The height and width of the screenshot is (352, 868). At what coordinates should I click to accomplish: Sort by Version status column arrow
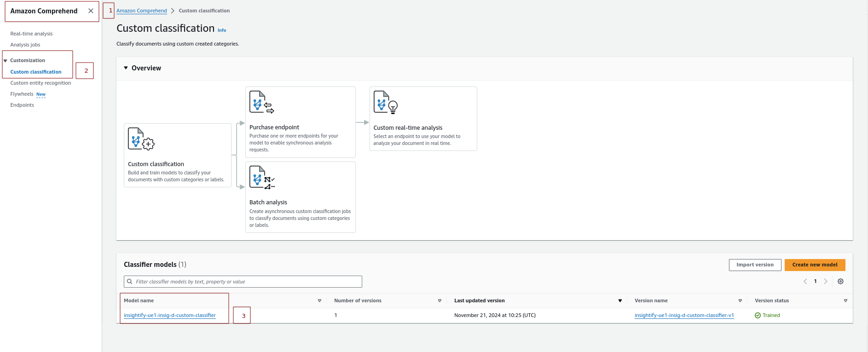845,301
